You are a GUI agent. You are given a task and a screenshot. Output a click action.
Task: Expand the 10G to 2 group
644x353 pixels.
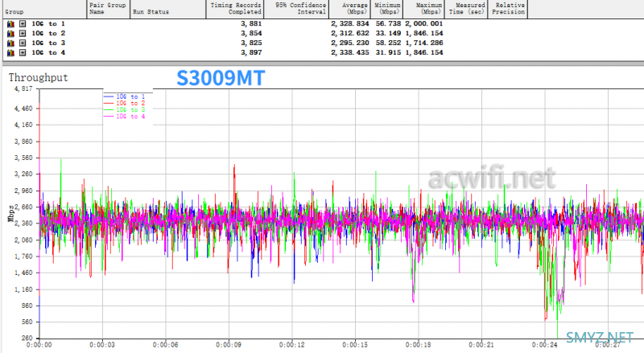23,33
